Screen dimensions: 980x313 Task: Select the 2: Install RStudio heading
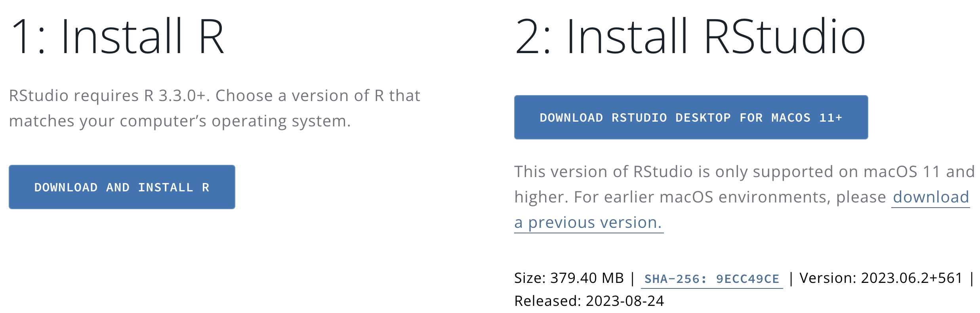click(x=690, y=36)
